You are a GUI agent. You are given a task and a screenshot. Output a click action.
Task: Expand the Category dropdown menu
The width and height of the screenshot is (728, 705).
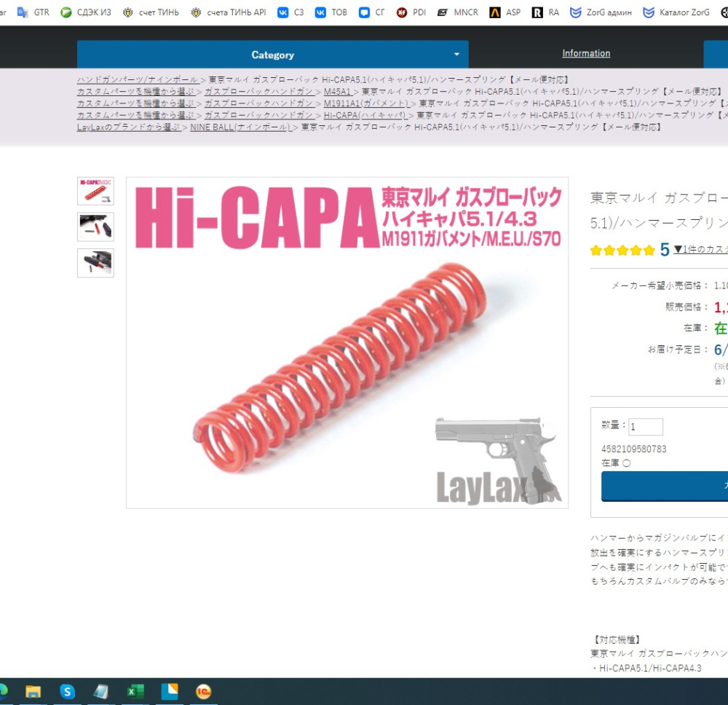272,55
